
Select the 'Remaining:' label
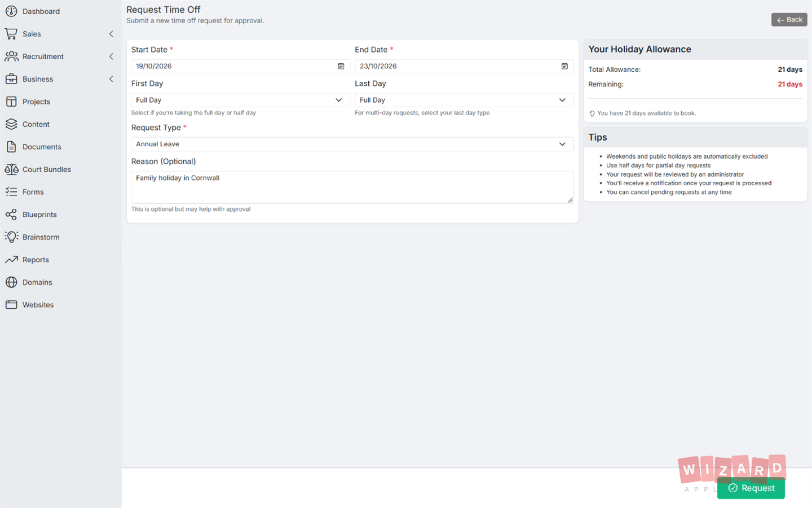(606, 84)
